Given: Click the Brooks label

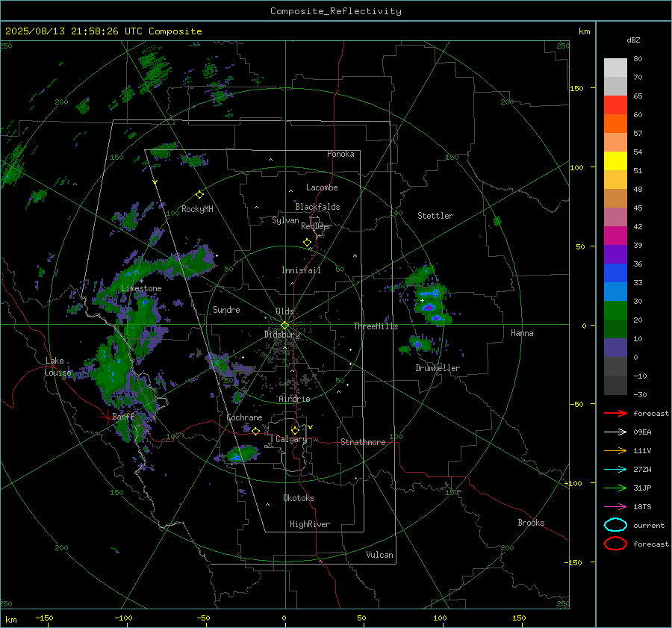Looking at the screenshot, I should tap(531, 523).
